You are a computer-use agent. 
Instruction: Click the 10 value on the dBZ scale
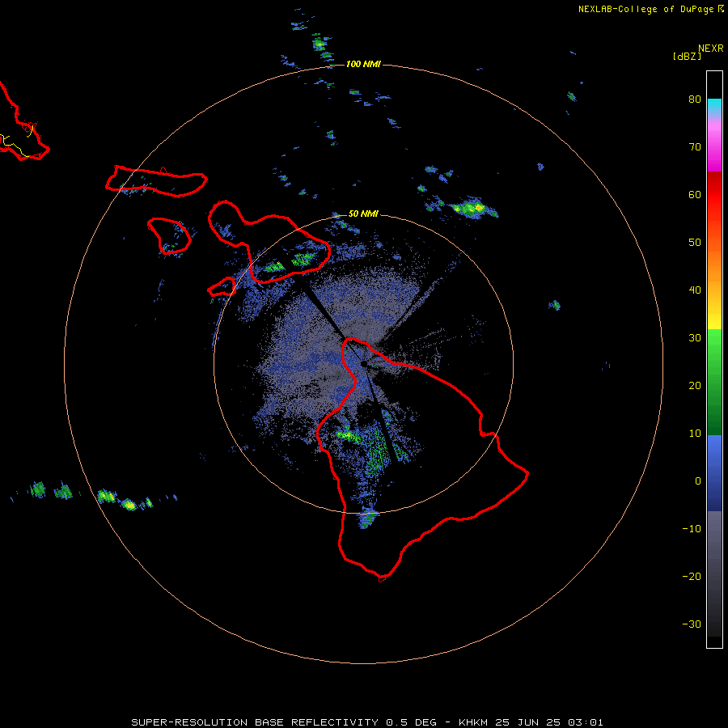tap(695, 434)
